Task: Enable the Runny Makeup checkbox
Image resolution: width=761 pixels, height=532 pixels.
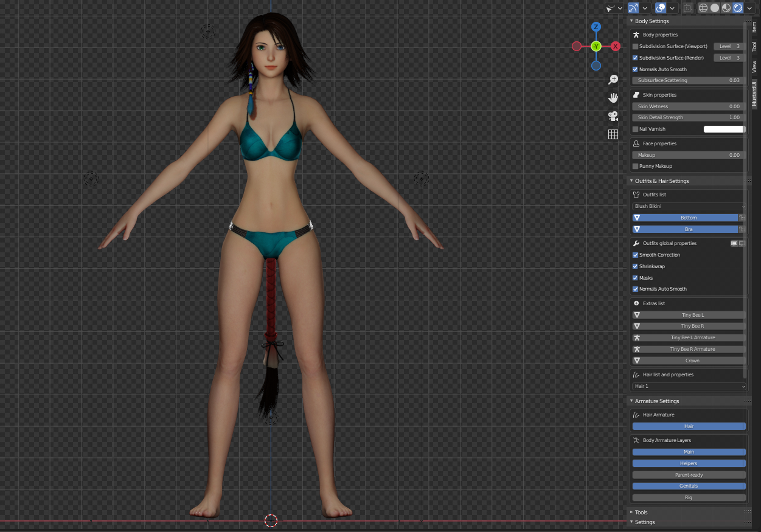Action: pos(636,166)
